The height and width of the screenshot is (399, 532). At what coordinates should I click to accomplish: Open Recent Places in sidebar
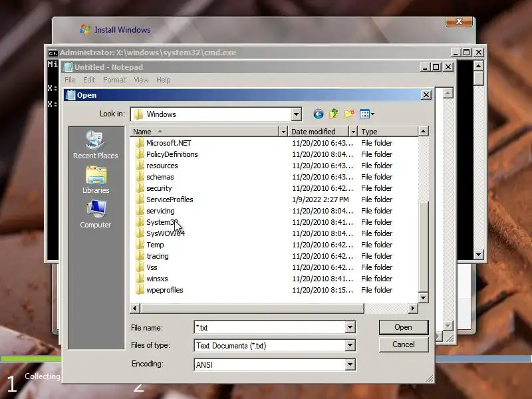[x=95, y=145]
